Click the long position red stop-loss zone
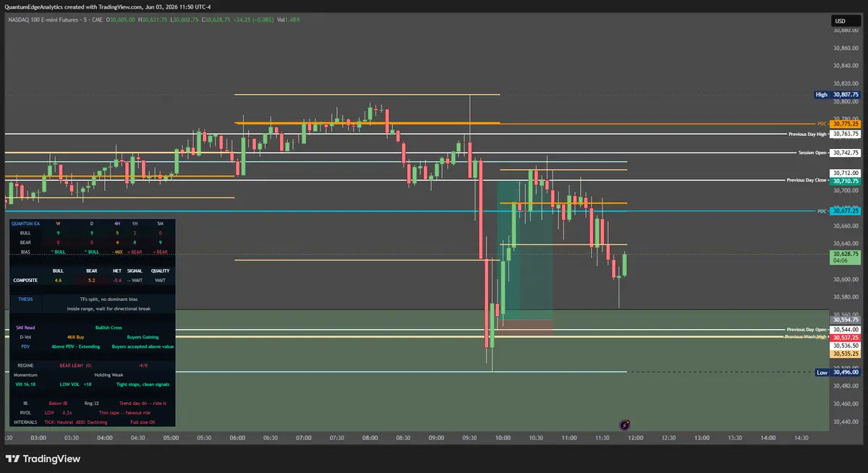Image resolution: width=868 pixels, height=473 pixels. coord(525,328)
